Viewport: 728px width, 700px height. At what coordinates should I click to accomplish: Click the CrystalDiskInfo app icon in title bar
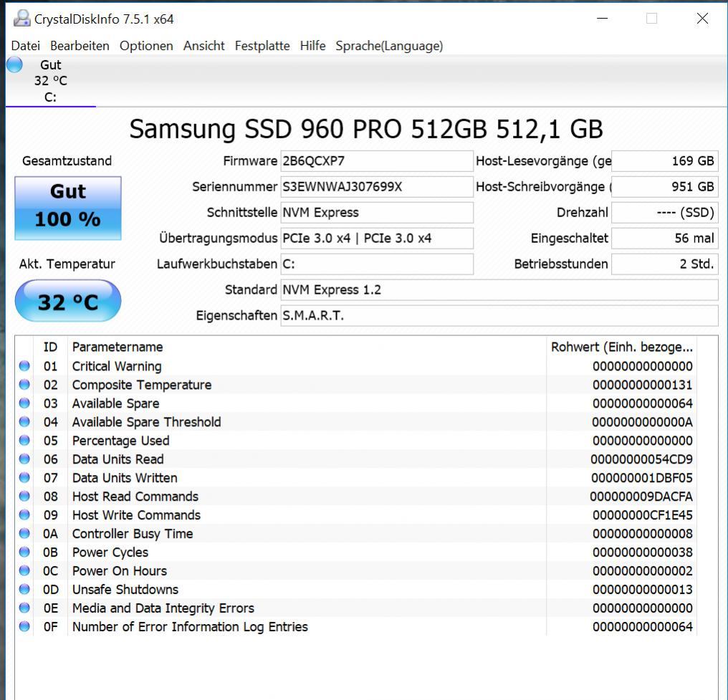(21, 19)
